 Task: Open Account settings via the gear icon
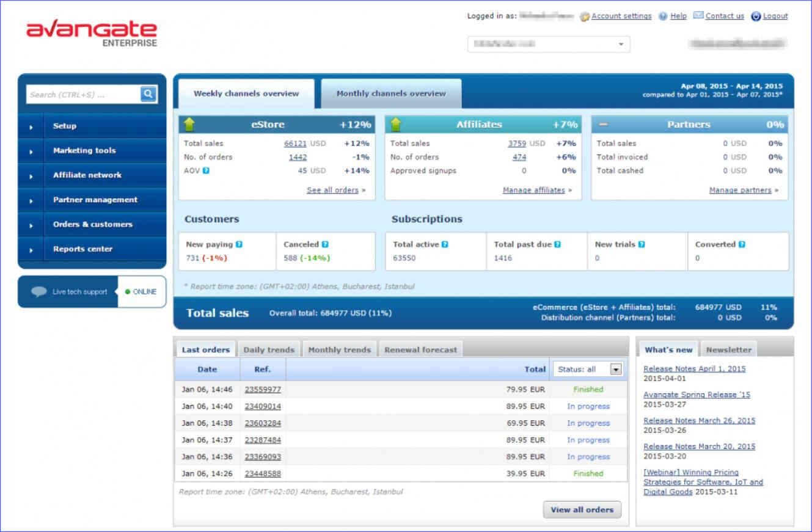click(585, 16)
